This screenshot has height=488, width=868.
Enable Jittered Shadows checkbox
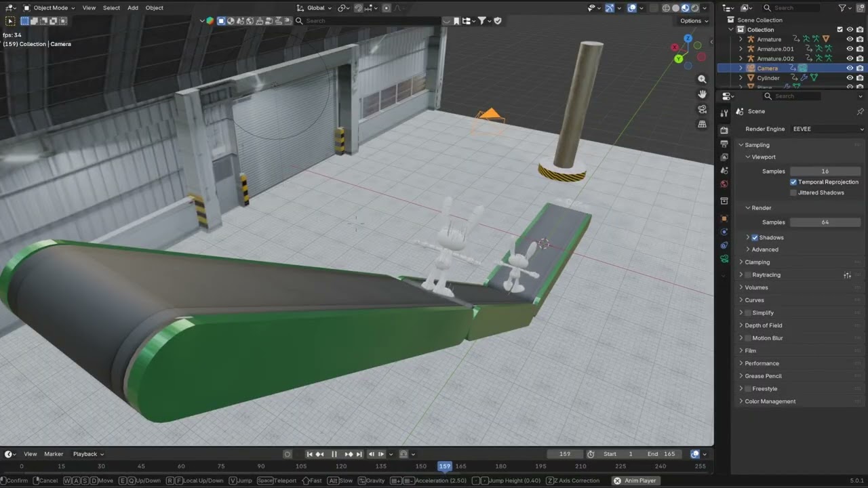tap(793, 193)
